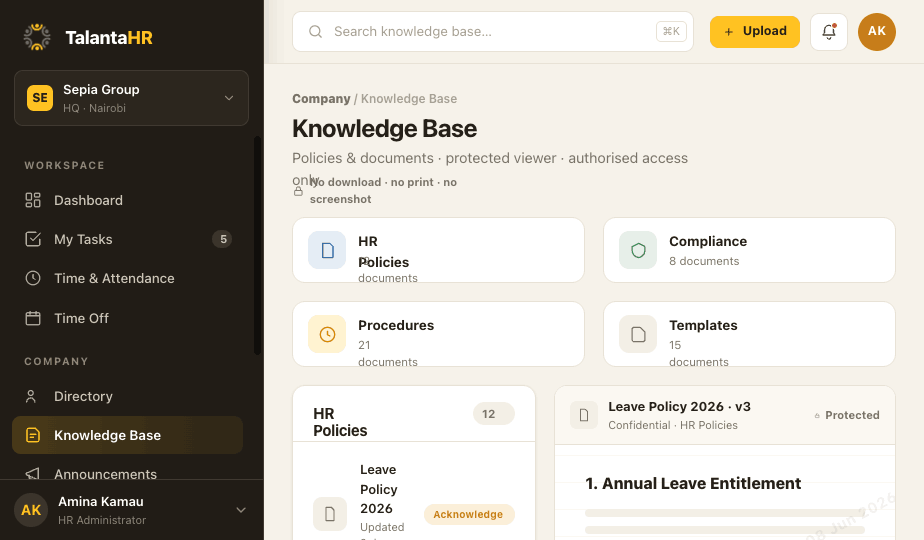Click the Amina Kamau avatar in sidebar footer
924x540 pixels.
(x=31, y=510)
